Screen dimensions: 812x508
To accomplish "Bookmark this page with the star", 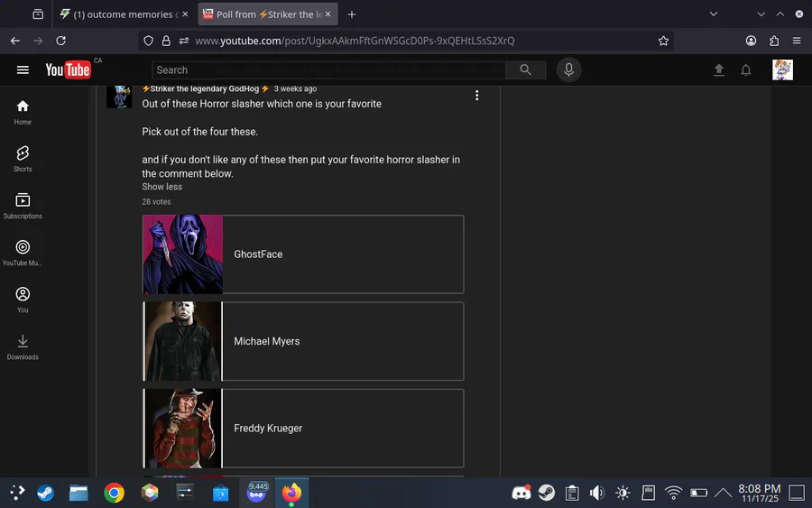I will click(663, 41).
